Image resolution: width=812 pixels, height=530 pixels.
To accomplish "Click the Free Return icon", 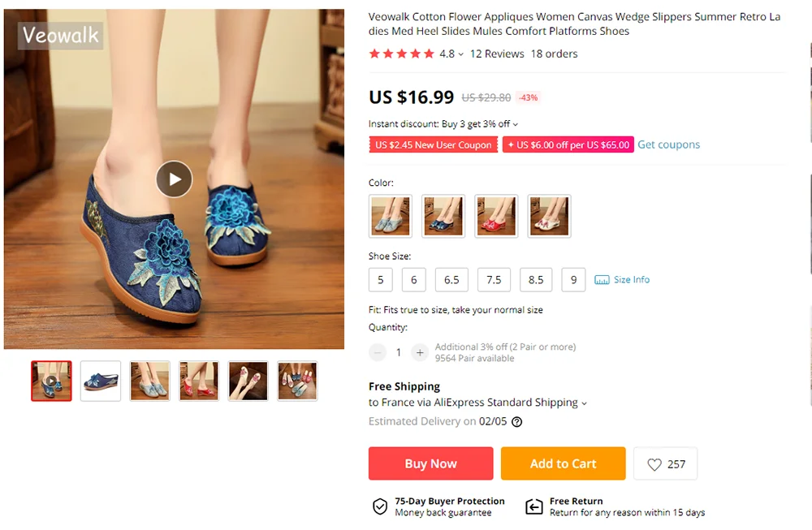I will tap(533, 507).
